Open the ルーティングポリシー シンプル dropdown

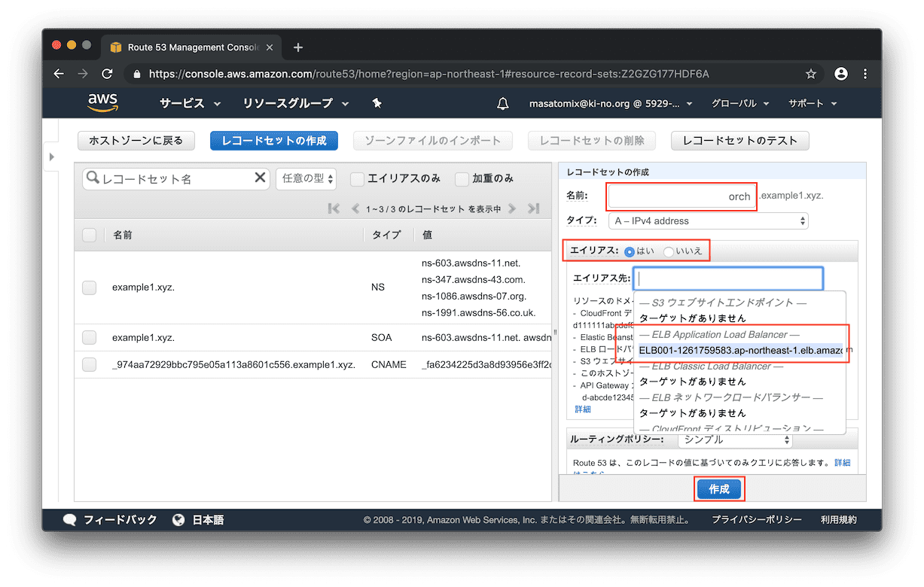pyautogui.click(x=735, y=439)
